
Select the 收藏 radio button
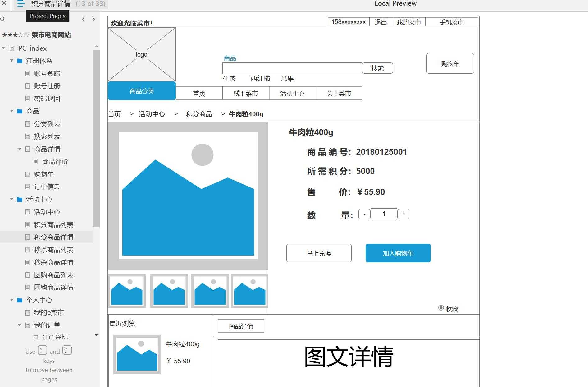point(441,308)
